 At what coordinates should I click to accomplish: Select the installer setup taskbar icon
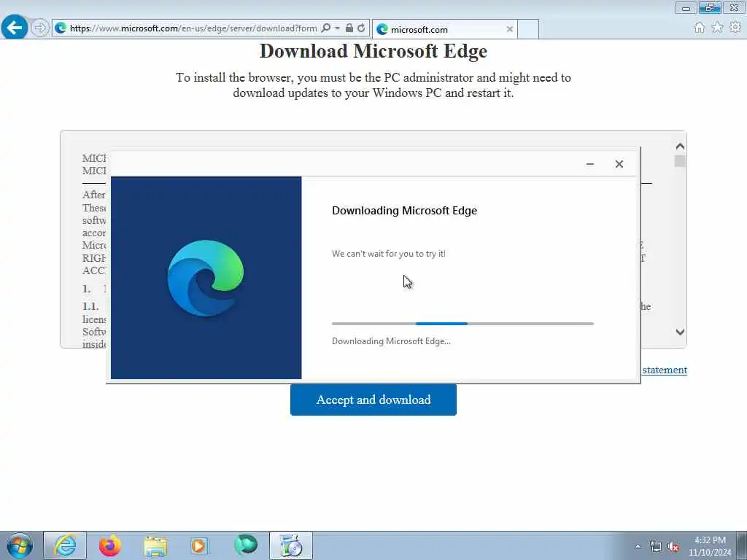click(x=290, y=545)
